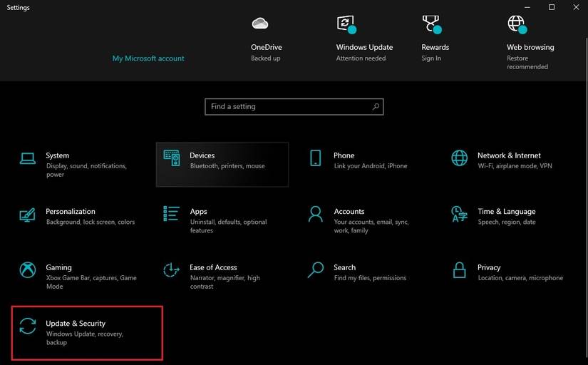Click 'Xbox Game Bar, captures, Game Mode'
The width and height of the screenshot is (588, 365).
pyautogui.click(x=91, y=282)
